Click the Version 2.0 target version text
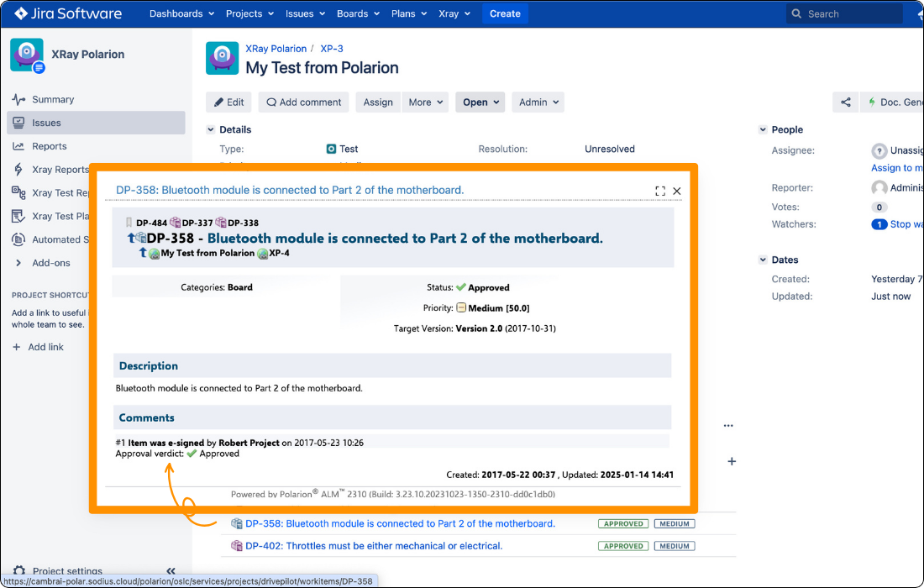This screenshot has height=588, width=924. pyautogui.click(x=479, y=328)
